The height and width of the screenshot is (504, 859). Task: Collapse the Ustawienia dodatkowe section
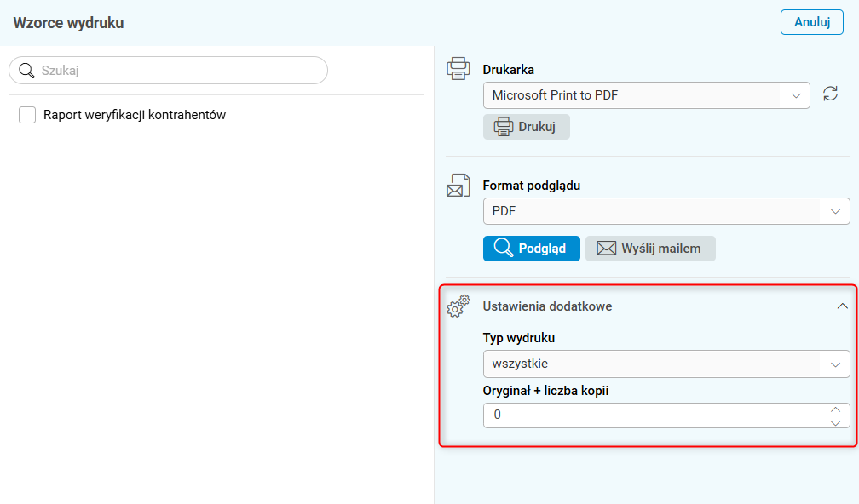(842, 306)
